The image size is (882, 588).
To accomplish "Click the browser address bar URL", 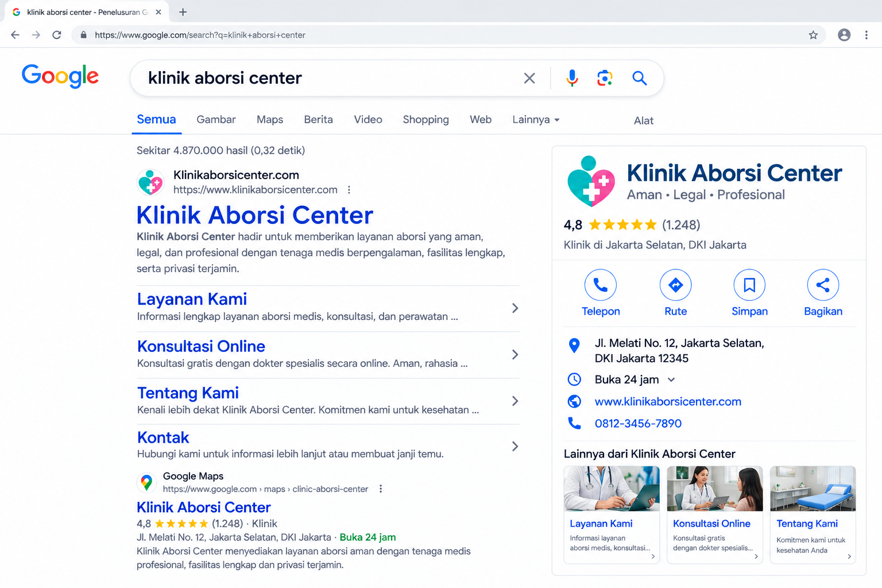I will tap(200, 35).
